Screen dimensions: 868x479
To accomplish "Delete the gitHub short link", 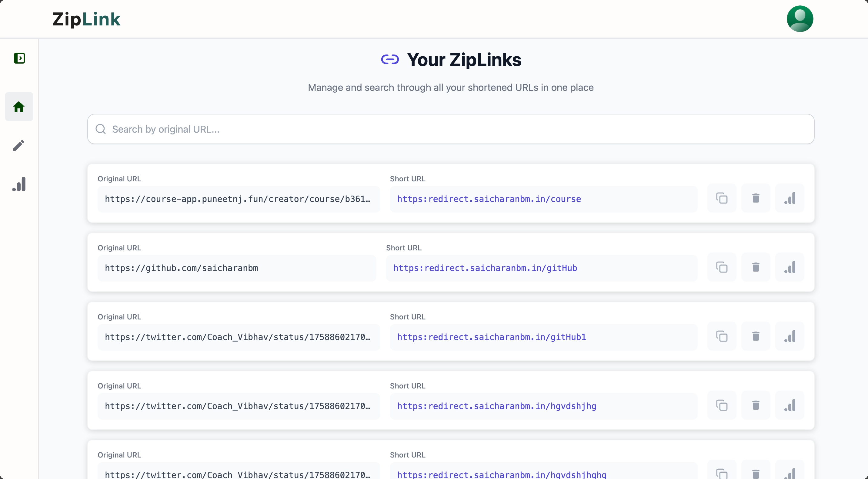I will point(756,267).
